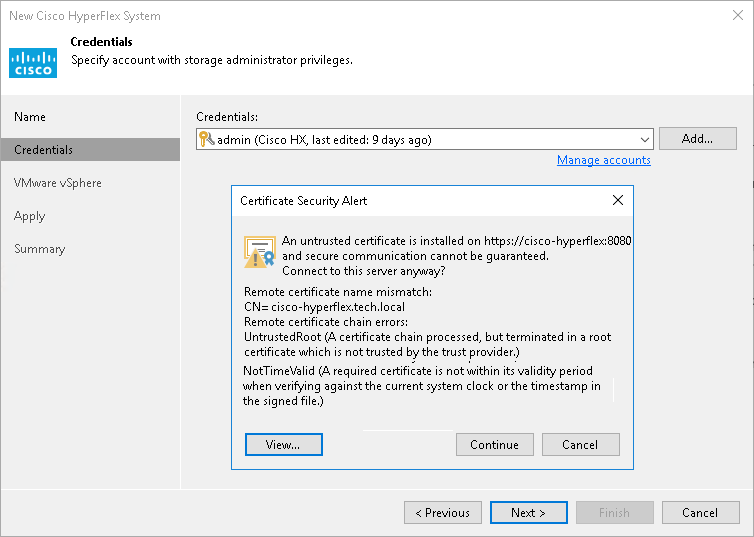Screen dimensions: 754x537
Task: Proceed with the Next button
Action: (x=528, y=513)
